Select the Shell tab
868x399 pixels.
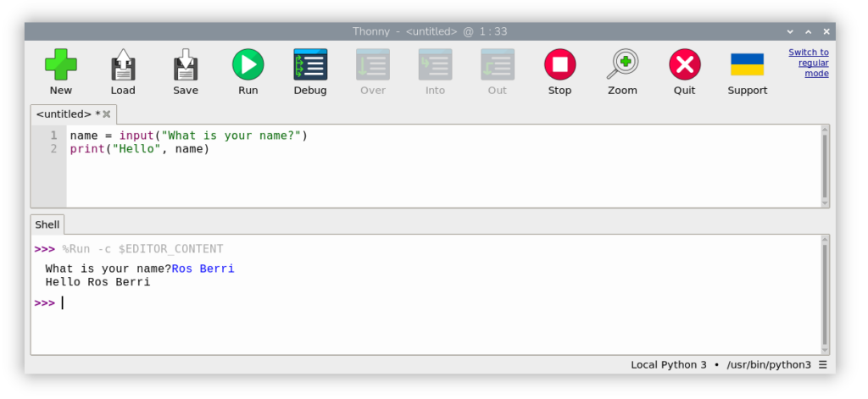47,224
